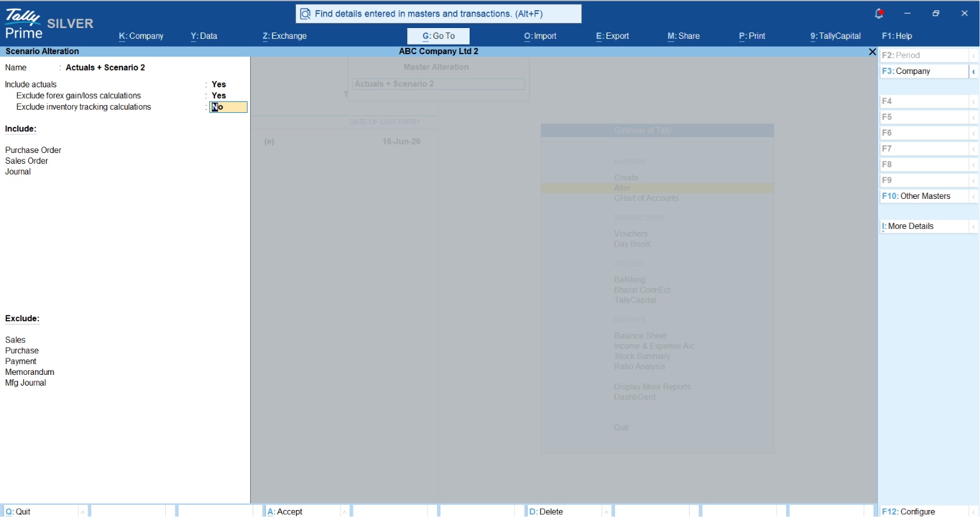Image resolution: width=980 pixels, height=517 pixels.
Task: Select Purchase in Exclude list
Action: [22, 351]
